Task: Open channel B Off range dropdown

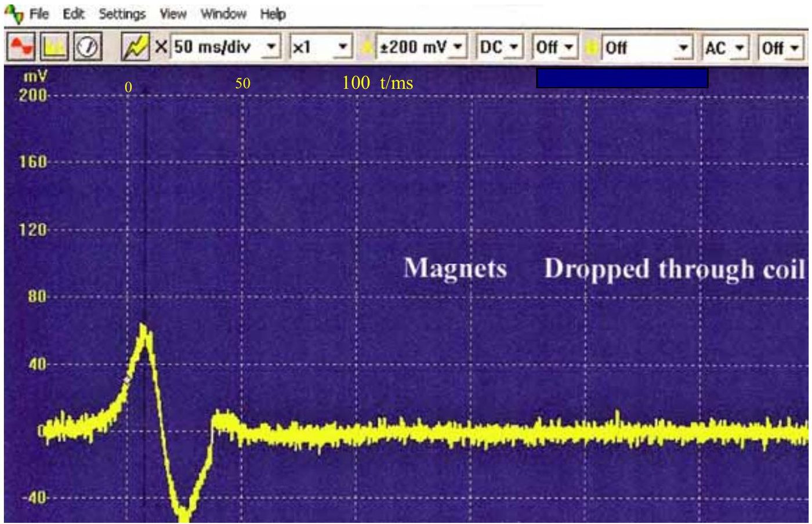Action: 646,47
